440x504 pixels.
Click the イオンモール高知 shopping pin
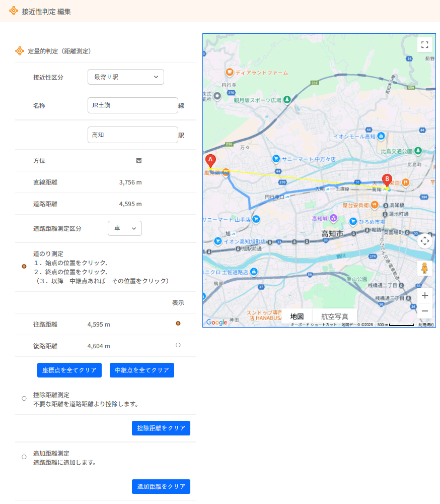(381, 136)
